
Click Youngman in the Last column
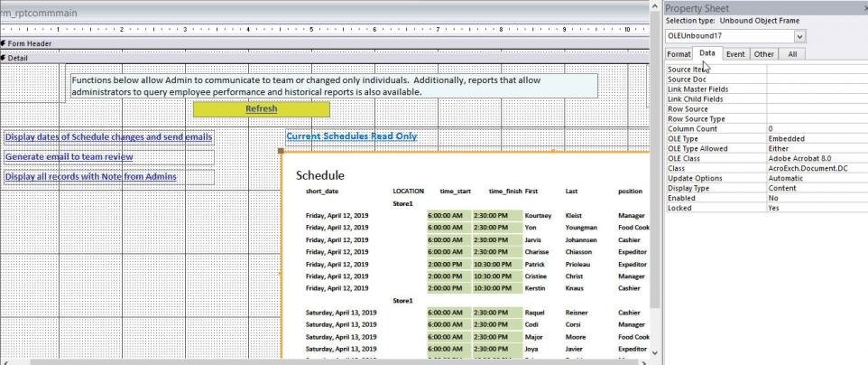[x=581, y=228]
